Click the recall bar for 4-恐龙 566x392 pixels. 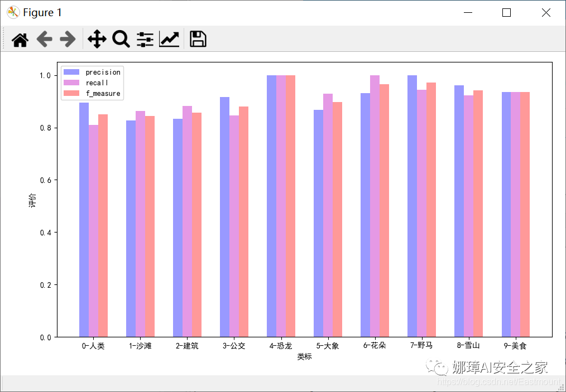pyautogui.click(x=281, y=206)
